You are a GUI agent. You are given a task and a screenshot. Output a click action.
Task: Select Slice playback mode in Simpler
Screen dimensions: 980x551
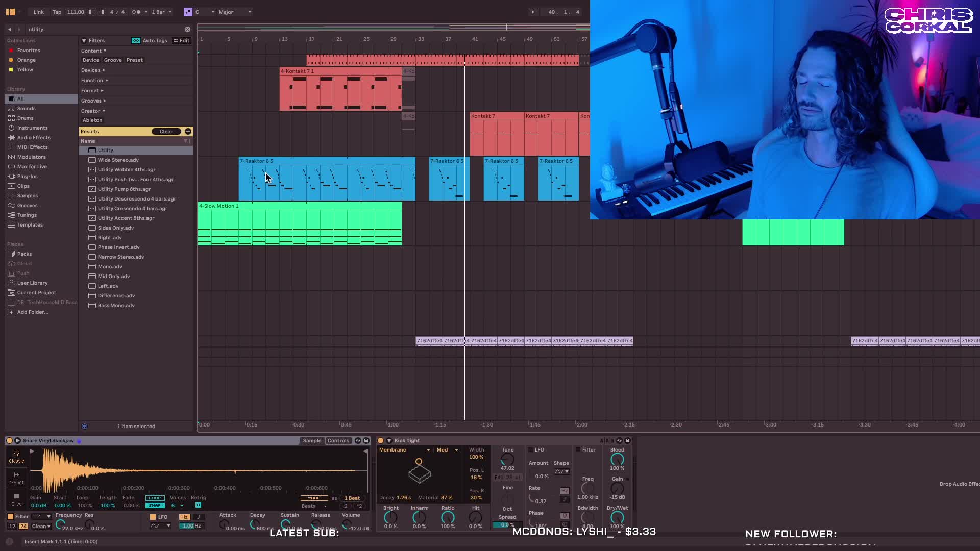point(16,499)
